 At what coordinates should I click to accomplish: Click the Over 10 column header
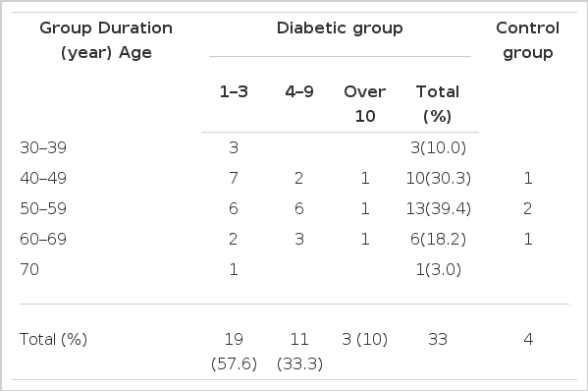pyautogui.click(x=365, y=104)
